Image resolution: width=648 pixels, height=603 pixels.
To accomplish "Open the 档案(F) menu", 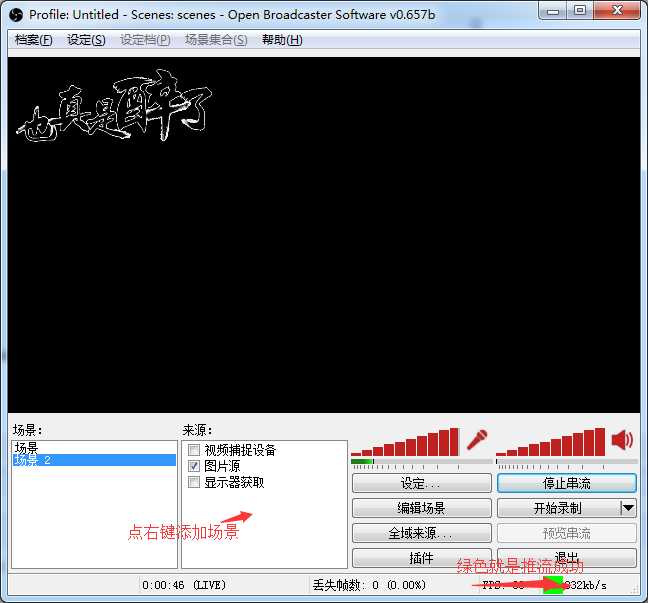I will [x=33, y=40].
